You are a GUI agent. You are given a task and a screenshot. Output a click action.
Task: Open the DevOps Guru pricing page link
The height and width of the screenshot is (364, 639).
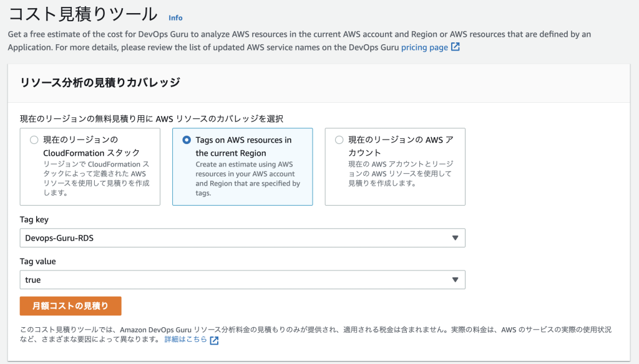coord(424,47)
